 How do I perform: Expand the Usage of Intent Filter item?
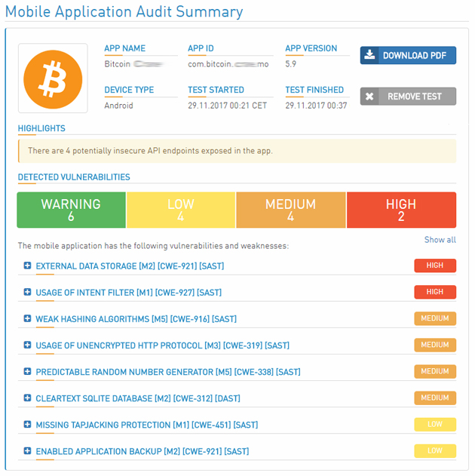27,292
